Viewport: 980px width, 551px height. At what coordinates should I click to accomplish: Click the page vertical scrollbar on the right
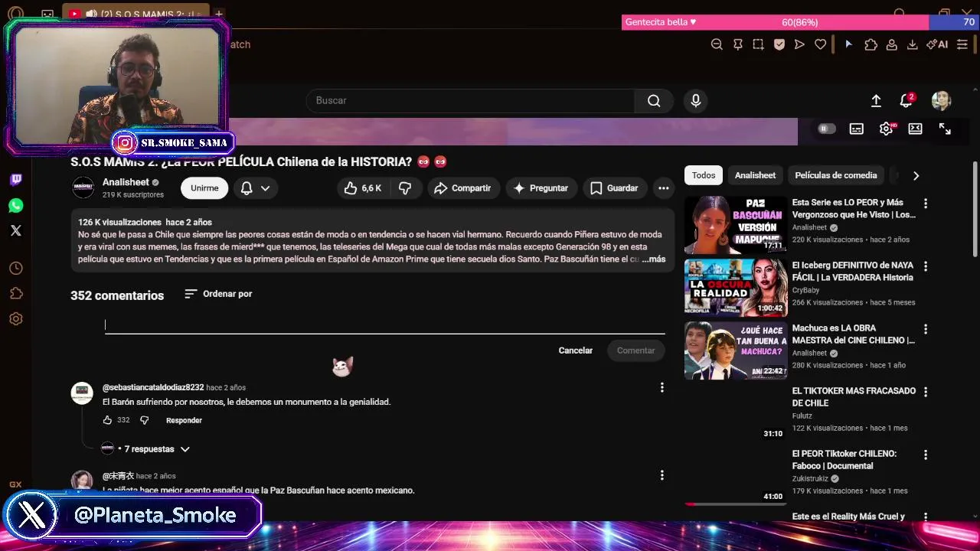click(975, 209)
